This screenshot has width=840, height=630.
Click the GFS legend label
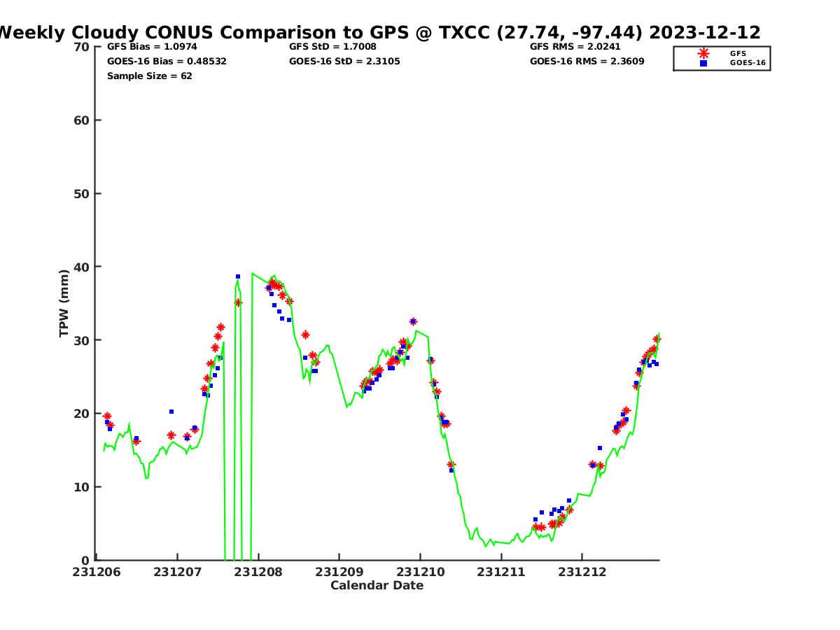[x=738, y=53]
